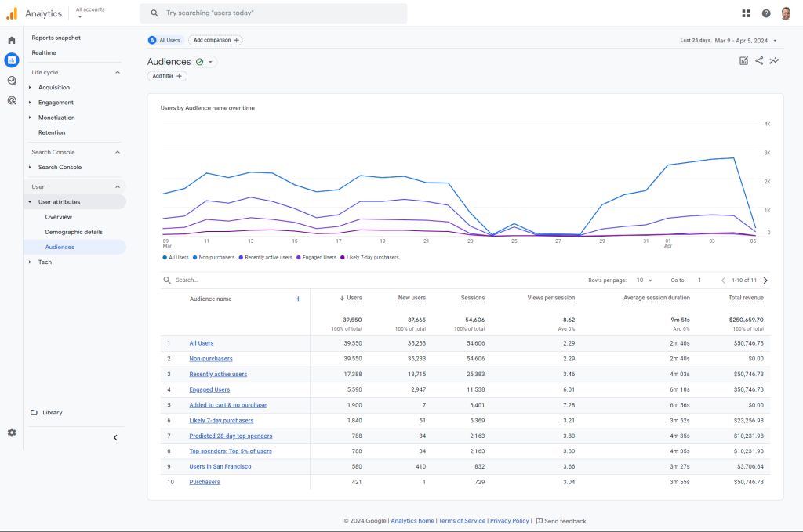
Task: Open the date range dropdown arrow
Action: point(775,41)
